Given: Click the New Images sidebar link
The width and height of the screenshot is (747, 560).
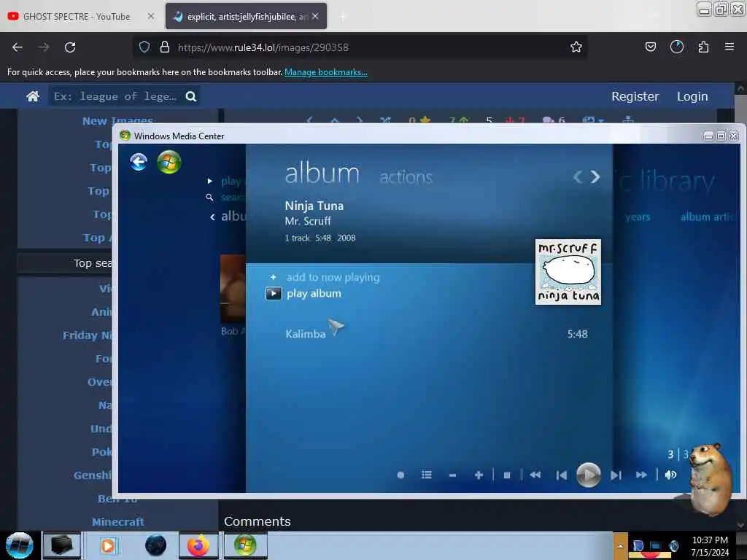Looking at the screenshot, I should click(117, 120).
